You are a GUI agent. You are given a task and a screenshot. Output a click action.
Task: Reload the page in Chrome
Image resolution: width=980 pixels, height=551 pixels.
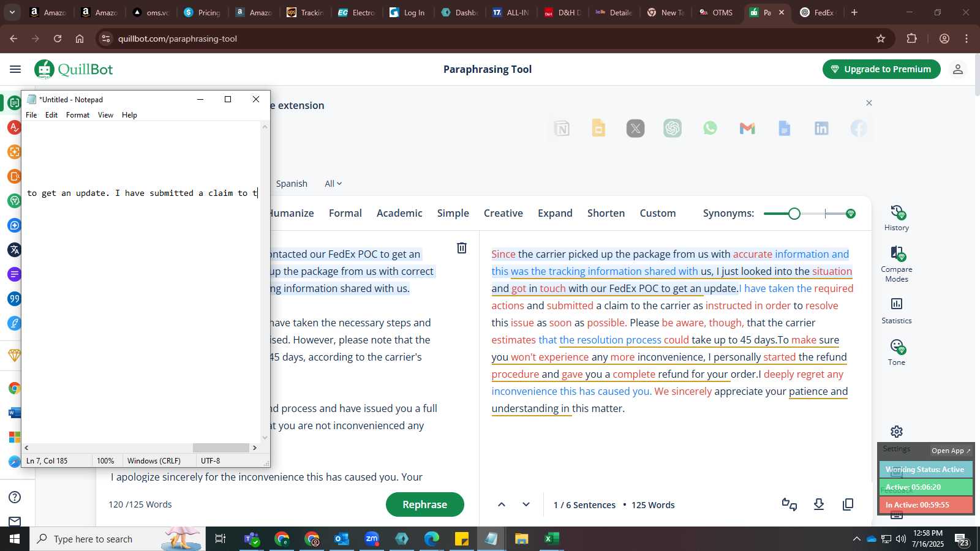(x=58, y=39)
